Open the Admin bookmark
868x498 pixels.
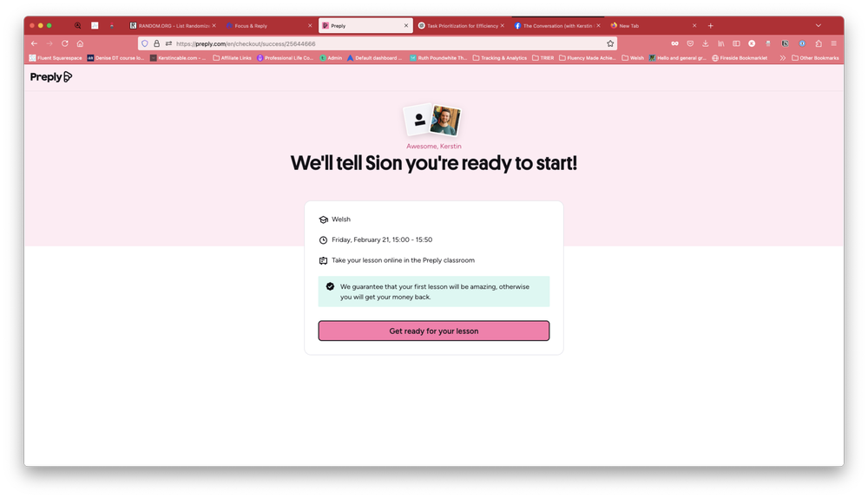point(331,57)
